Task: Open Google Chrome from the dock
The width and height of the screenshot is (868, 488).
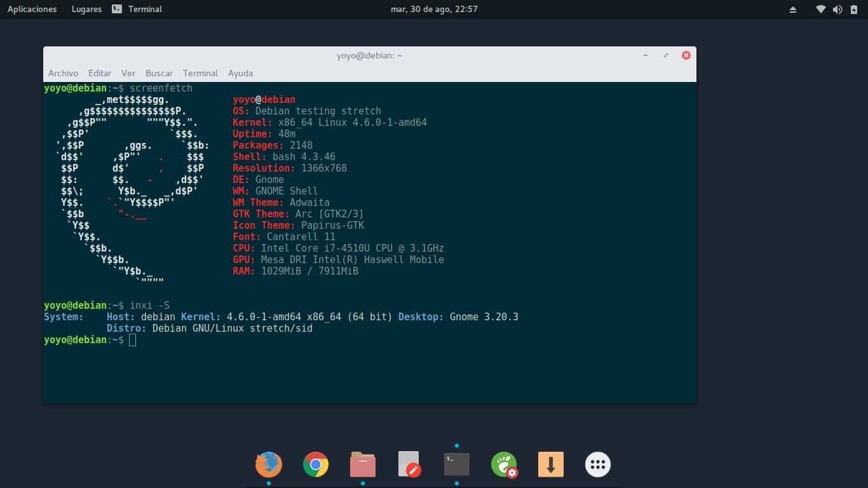Action: click(x=316, y=464)
